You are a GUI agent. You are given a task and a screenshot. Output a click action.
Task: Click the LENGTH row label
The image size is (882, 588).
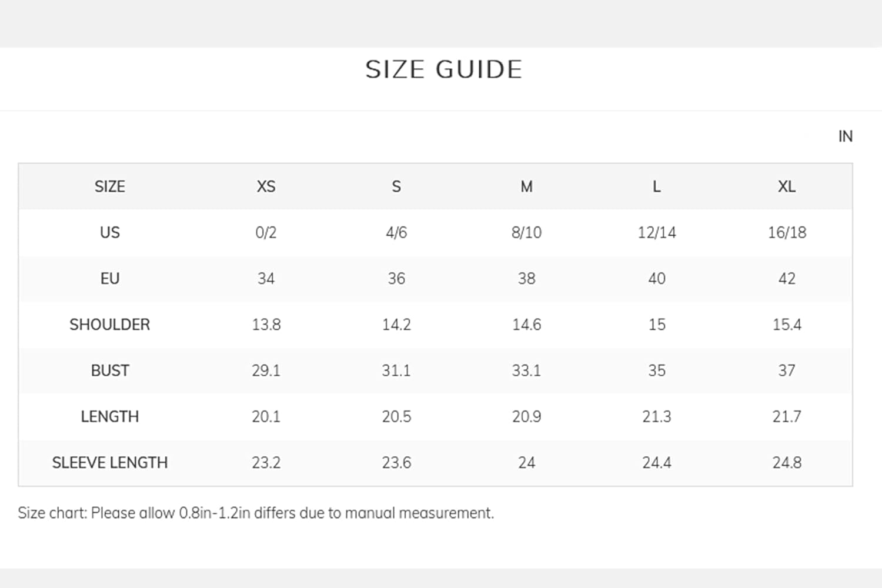click(x=110, y=416)
